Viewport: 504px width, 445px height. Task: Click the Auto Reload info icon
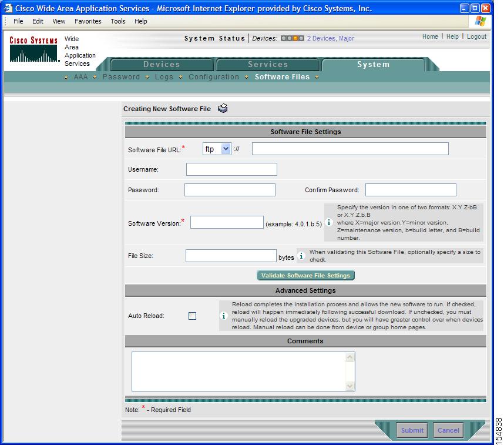coord(223,316)
